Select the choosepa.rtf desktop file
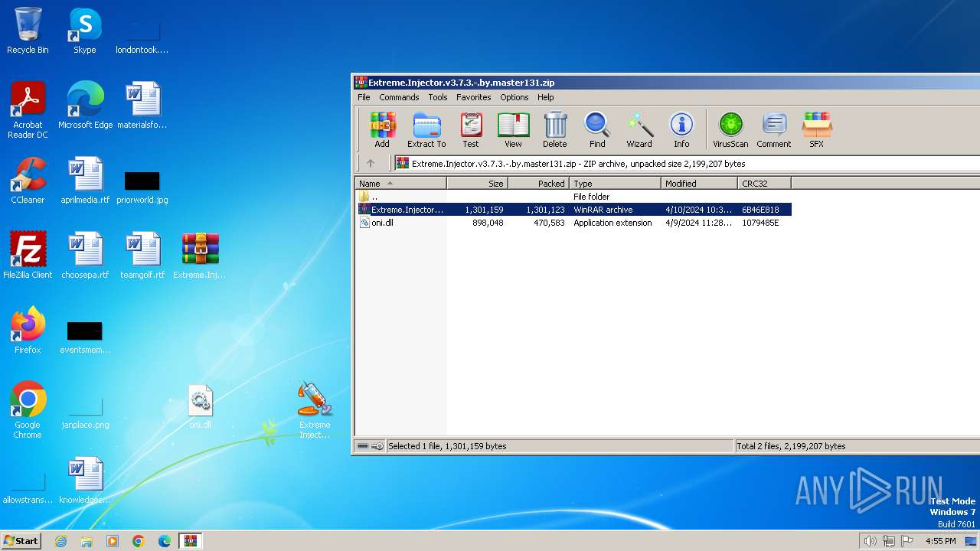 85,256
